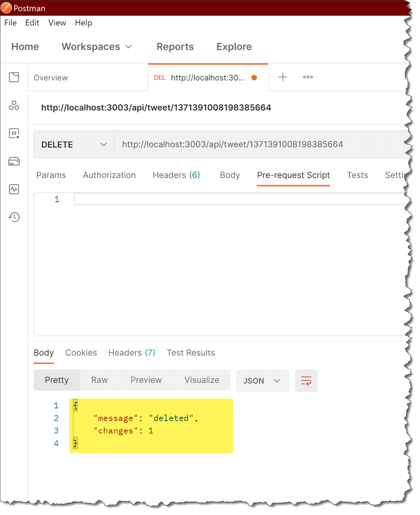Screen dimensions: 420x515
Task: Go to the Explore page
Action: [234, 47]
